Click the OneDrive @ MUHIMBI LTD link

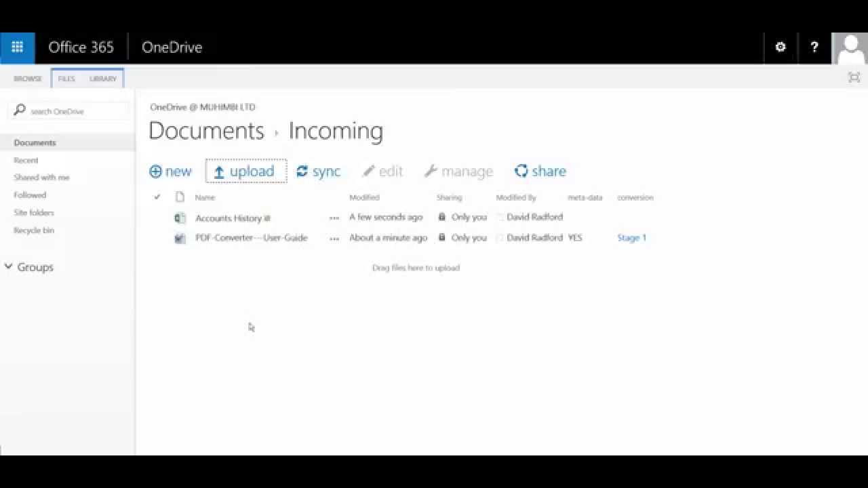[203, 107]
